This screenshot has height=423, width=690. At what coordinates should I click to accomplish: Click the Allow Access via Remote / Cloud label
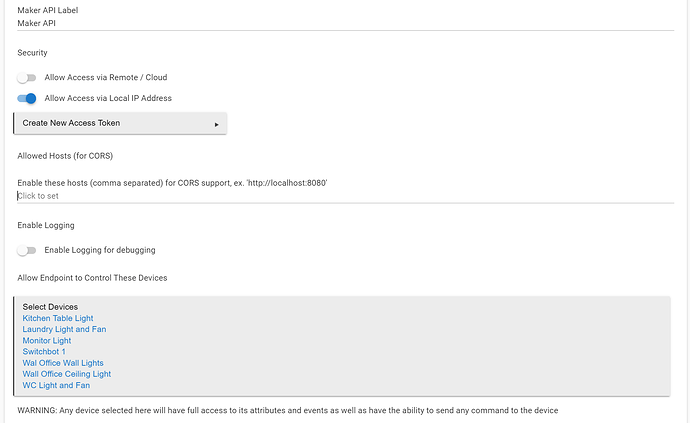[106, 77]
